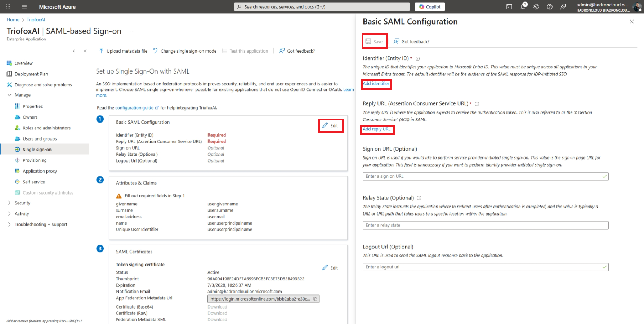Open the hamburger portal menu

24,6
